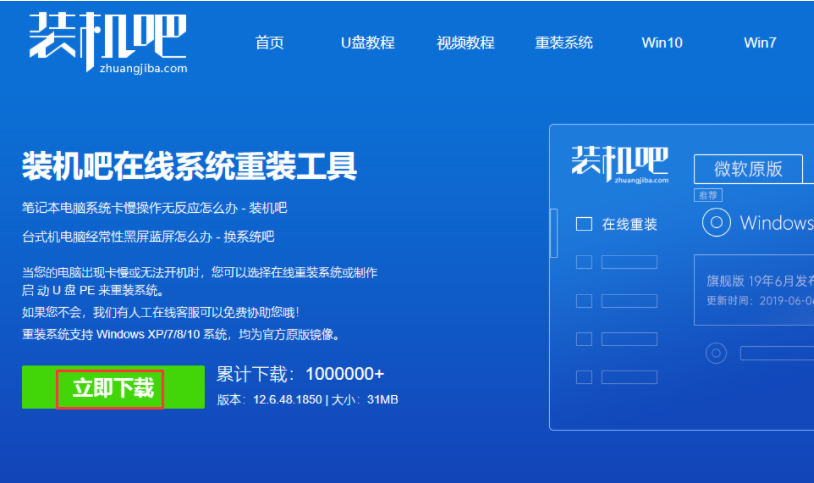Select the Windows radio button
The image size is (814, 483).
pos(716,223)
